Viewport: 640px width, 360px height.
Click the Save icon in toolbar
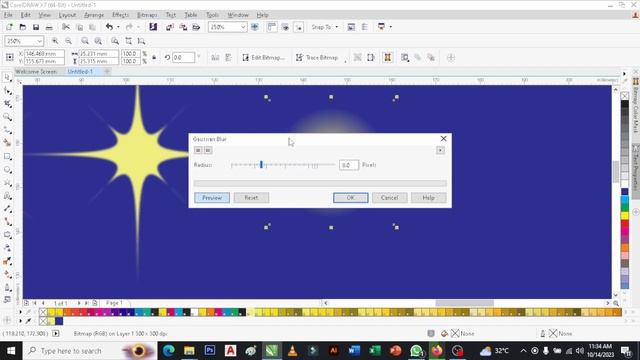36,27
